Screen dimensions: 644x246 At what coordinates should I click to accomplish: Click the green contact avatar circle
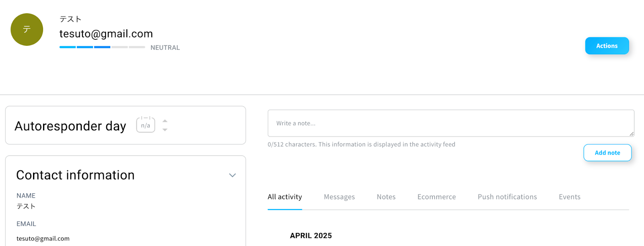click(x=27, y=29)
